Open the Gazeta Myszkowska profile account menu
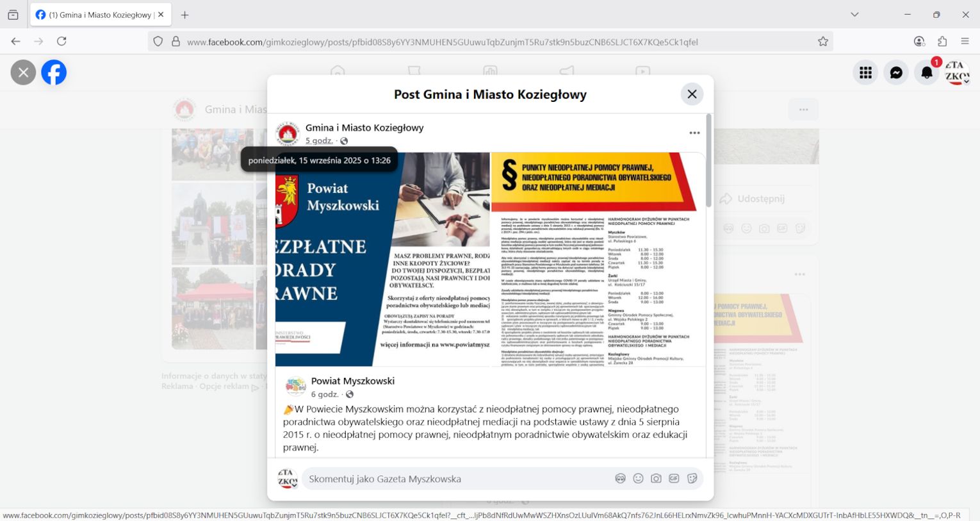This screenshot has height=521, width=980. (x=957, y=73)
